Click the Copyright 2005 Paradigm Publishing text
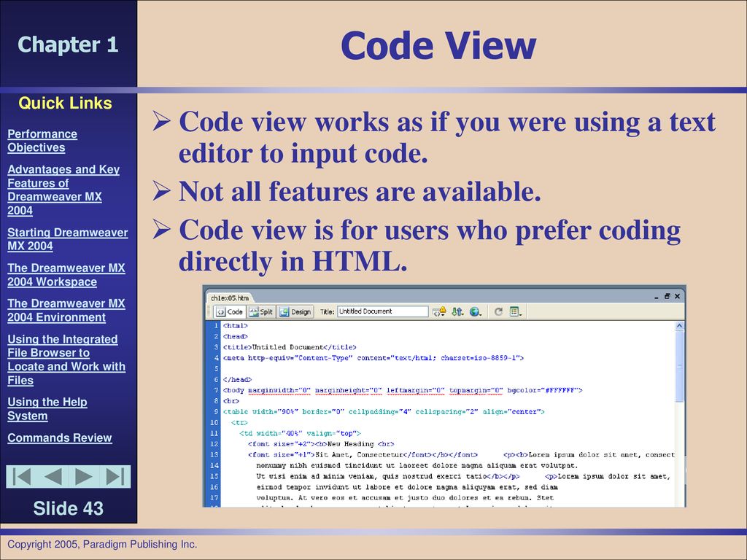 [102, 544]
